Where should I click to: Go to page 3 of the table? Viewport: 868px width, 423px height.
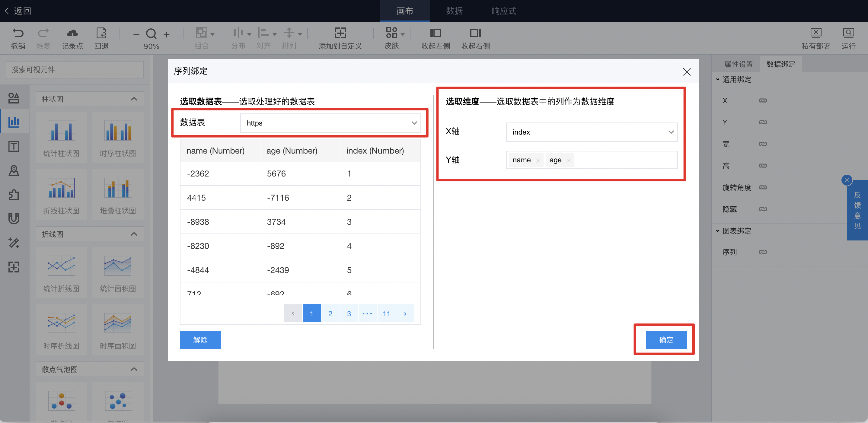[x=349, y=313]
